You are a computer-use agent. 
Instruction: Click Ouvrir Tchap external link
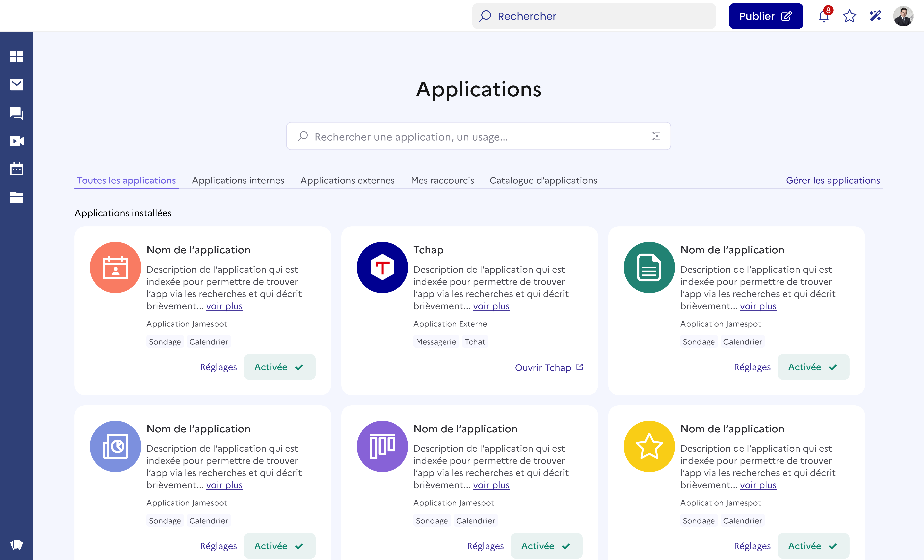pos(549,367)
